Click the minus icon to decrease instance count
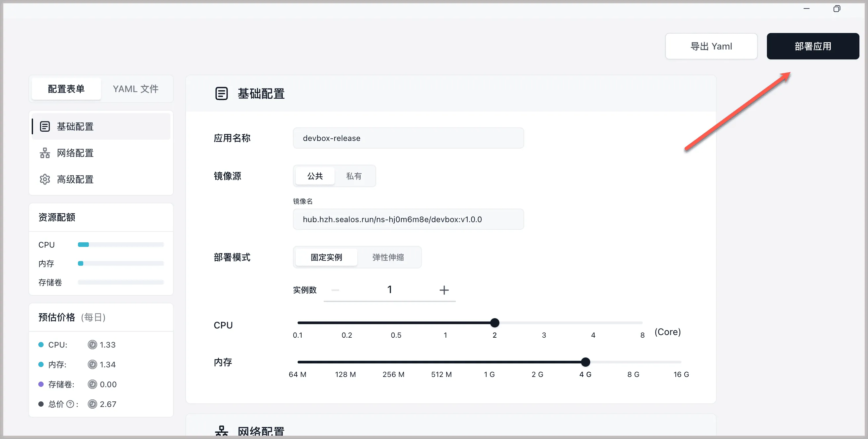The width and height of the screenshot is (868, 439). [x=335, y=290]
